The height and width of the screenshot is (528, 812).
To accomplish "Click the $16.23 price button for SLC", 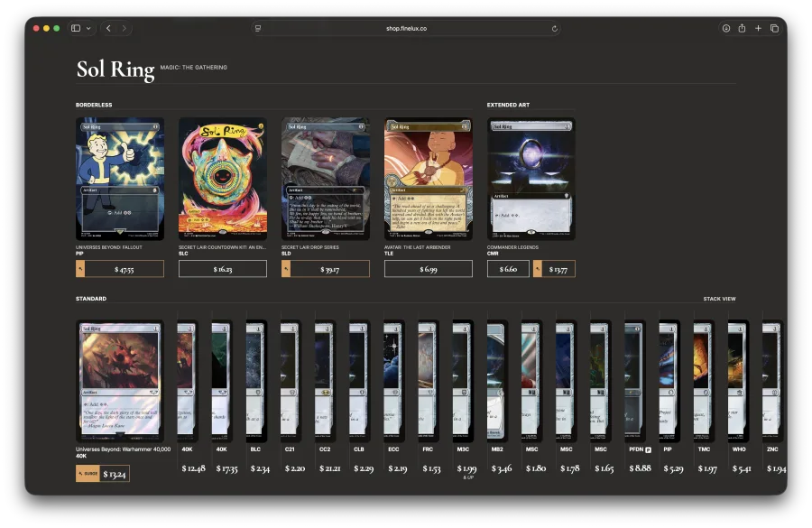I will (x=223, y=269).
